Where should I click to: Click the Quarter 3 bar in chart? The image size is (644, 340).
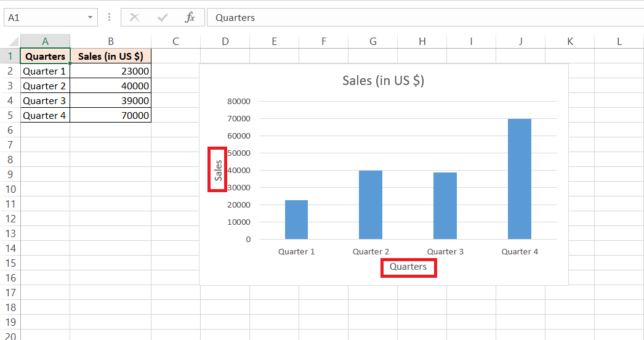pyautogui.click(x=445, y=206)
